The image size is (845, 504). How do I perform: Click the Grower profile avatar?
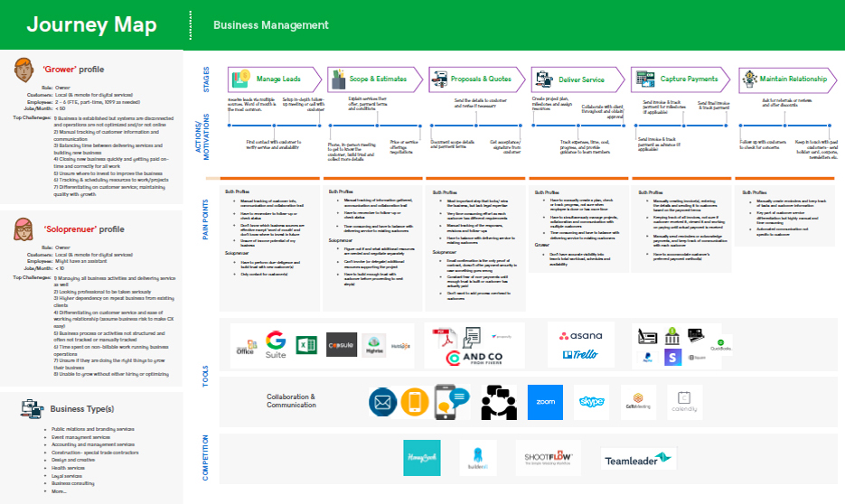[x=23, y=70]
